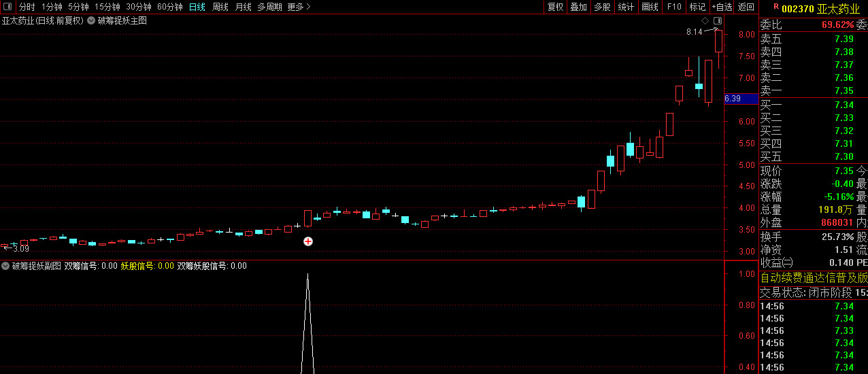
Task: Open the 多股 multi-stock button
Action: tap(602, 7)
